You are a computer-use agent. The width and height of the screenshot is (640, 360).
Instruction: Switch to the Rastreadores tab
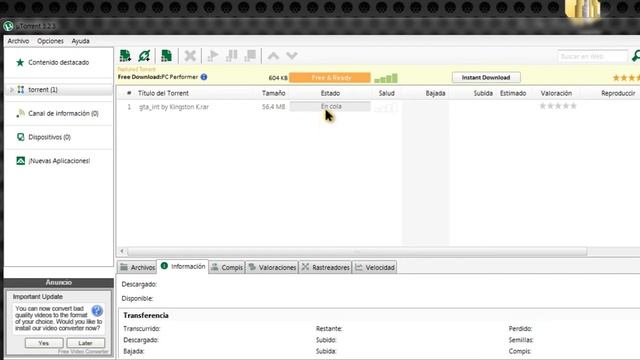[x=326, y=267]
